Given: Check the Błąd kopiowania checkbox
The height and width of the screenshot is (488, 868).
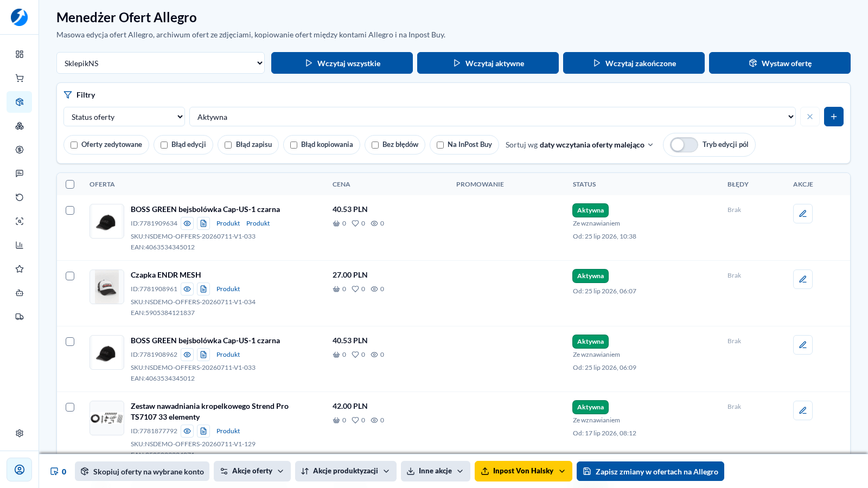Looking at the screenshot, I should [294, 145].
